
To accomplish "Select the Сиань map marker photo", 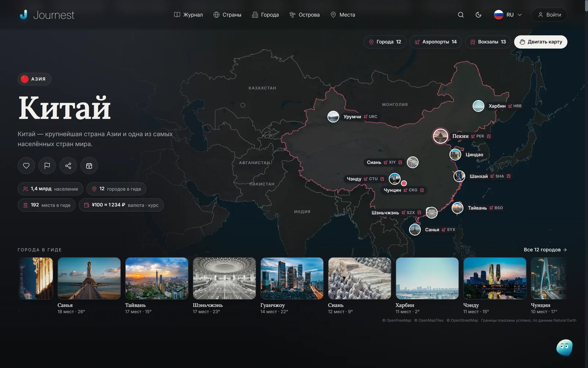I will coord(413,162).
